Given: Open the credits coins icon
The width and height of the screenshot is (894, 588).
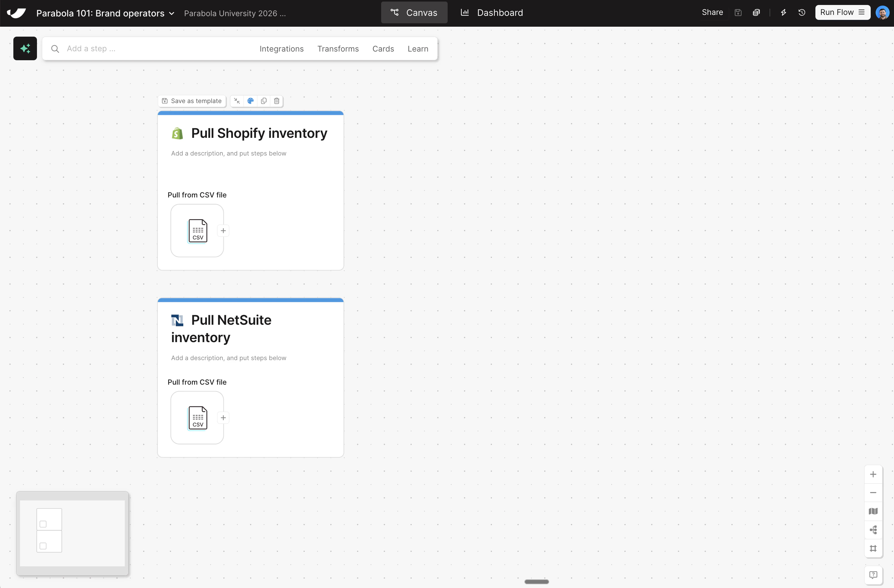Looking at the screenshot, I should [x=756, y=13].
